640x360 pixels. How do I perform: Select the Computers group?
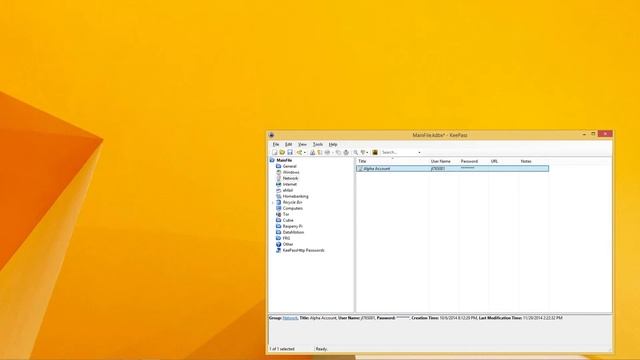click(293, 208)
